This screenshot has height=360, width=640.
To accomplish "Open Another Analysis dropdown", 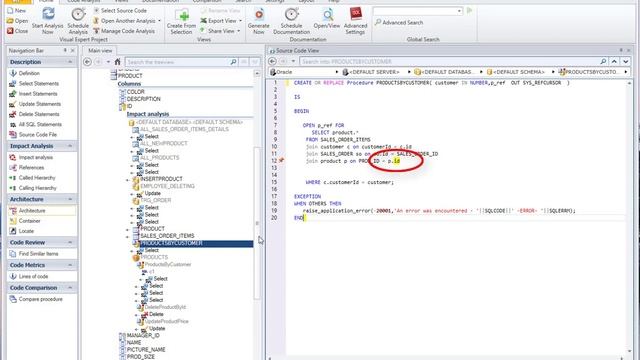I will (x=127, y=20).
